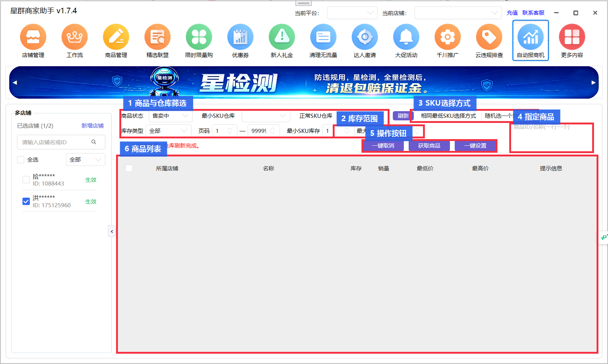Collapse the multi-store side panel arrow
Image resolution: width=608 pixels, height=364 pixels.
point(112,232)
